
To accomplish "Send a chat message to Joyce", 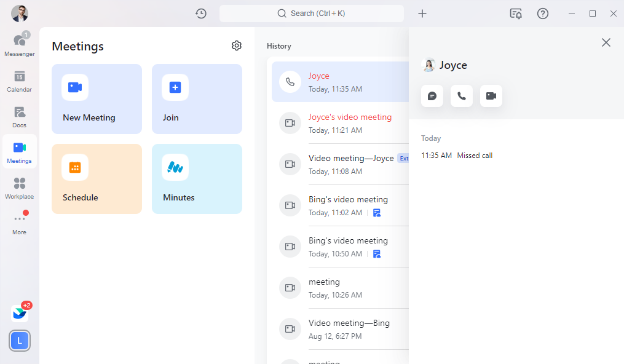I will tap(432, 96).
